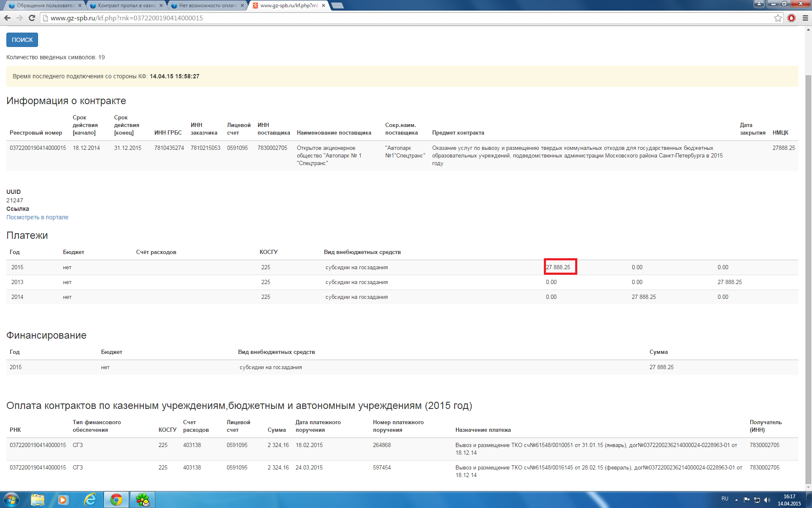Open the Chrome hamburger menu
The width and height of the screenshot is (812, 508).
click(x=805, y=18)
